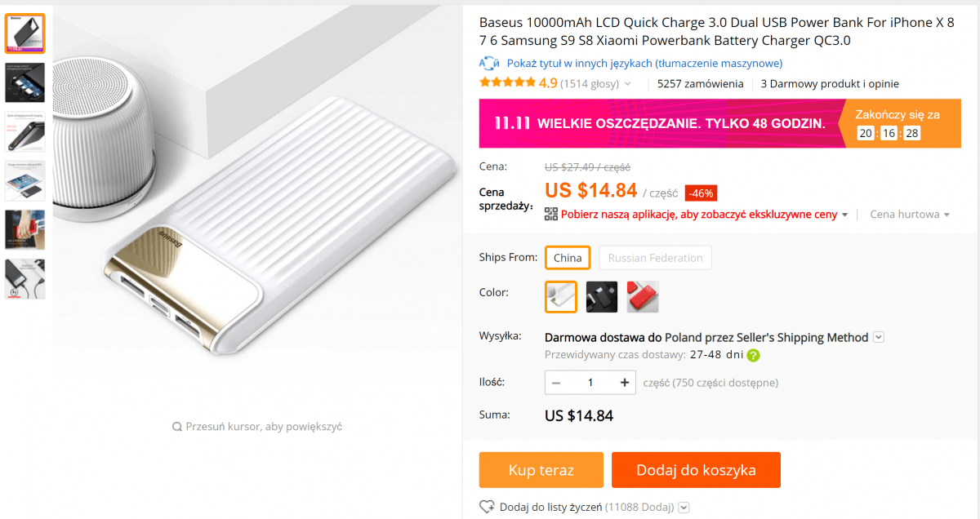Decrease quantity with the minus button
Image resolution: width=980 pixels, height=519 pixels.
556,382
